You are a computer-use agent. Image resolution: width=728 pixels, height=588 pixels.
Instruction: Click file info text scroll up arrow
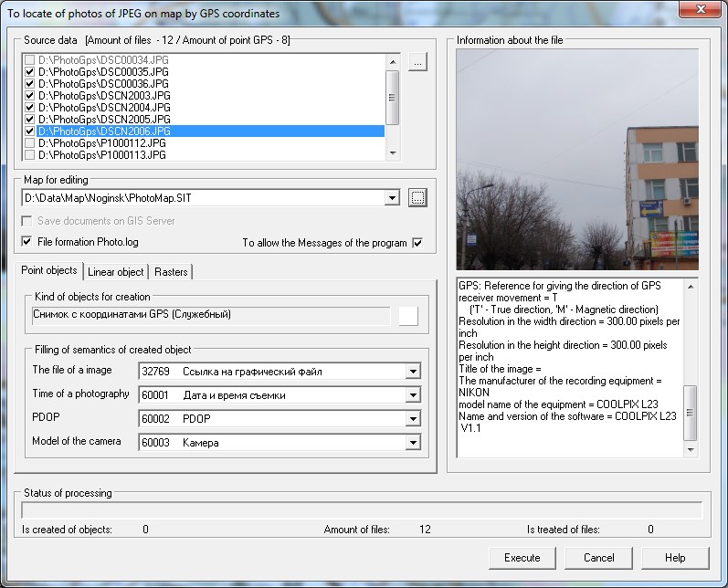[691, 287]
